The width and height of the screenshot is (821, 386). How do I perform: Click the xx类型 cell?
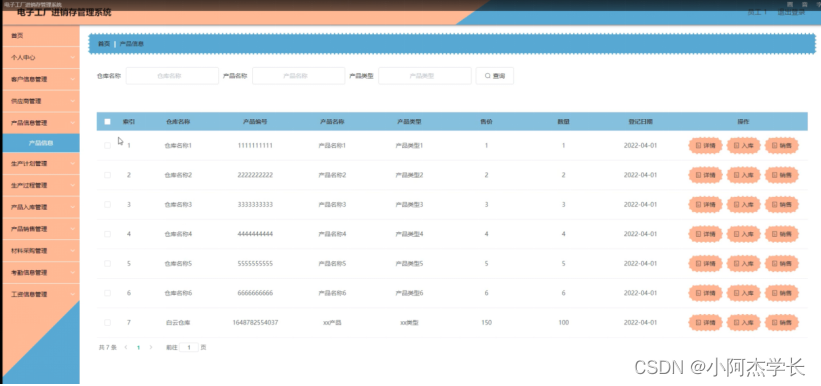click(x=409, y=323)
